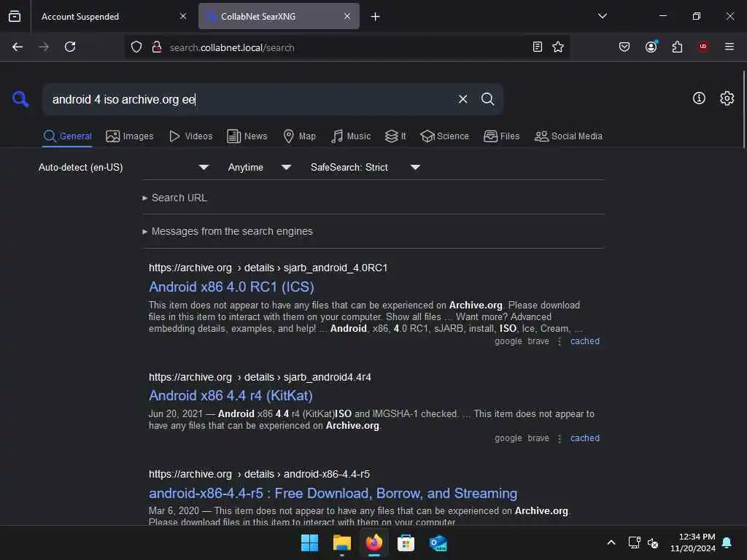Open Pocket save icon
The height and width of the screenshot is (560, 747).
[624, 47]
